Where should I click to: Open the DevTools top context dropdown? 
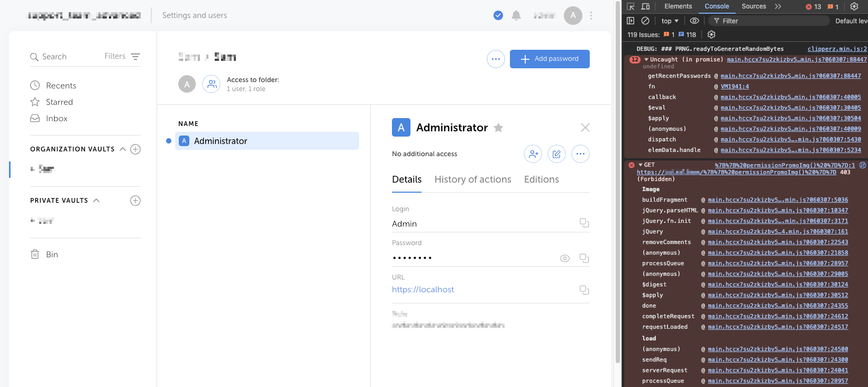pyautogui.click(x=670, y=21)
